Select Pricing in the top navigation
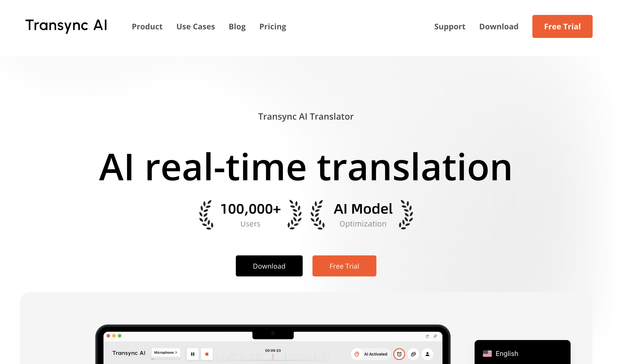622x364 pixels. coord(273,26)
